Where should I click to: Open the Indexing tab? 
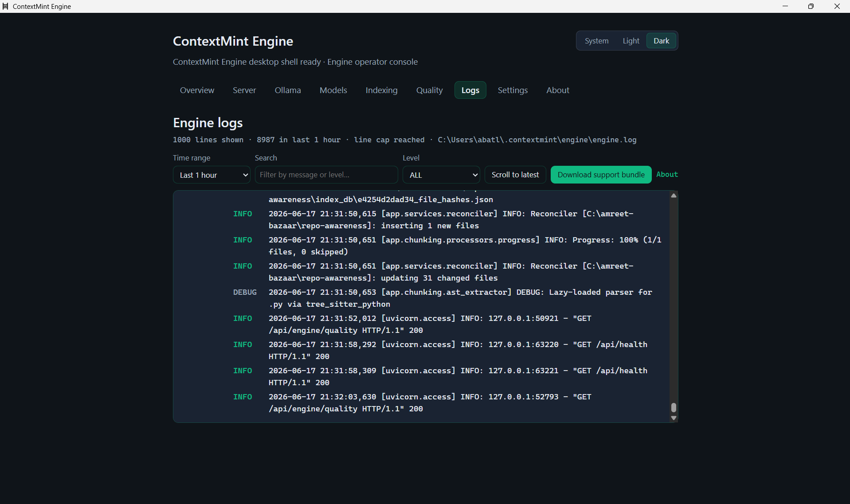pos(381,90)
